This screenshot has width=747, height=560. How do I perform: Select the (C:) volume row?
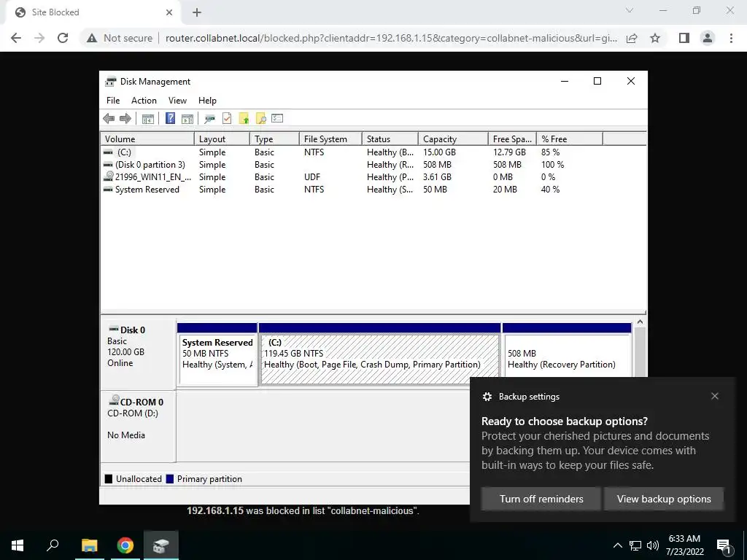tap(352, 152)
